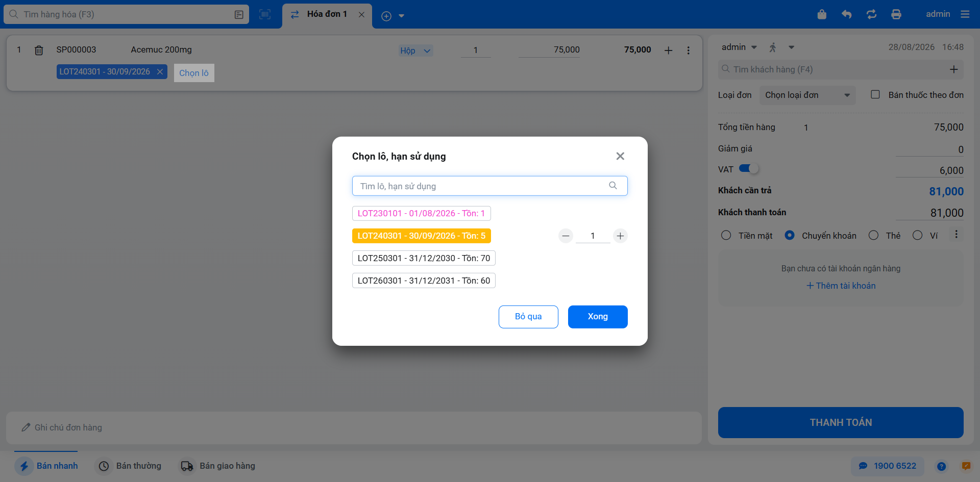Click the shopping bag icon in header

pyautogui.click(x=822, y=14)
